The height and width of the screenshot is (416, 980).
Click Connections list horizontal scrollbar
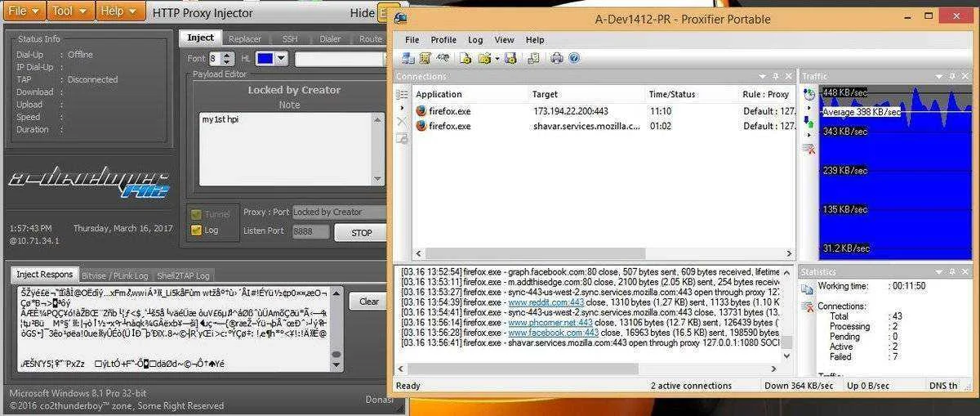click(x=603, y=254)
